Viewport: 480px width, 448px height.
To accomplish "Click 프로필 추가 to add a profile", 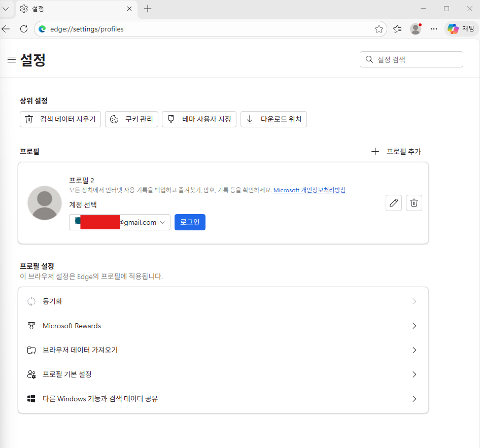I will pos(396,151).
